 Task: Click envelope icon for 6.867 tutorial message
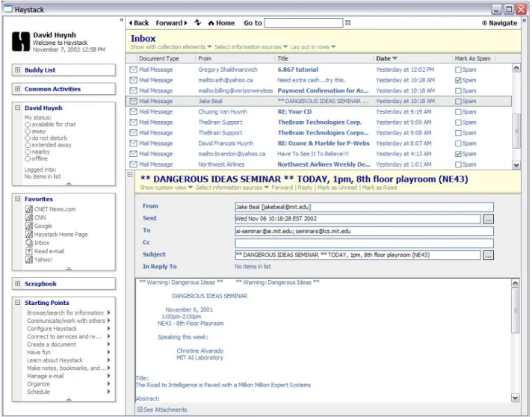pyautogui.click(x=133, y=69)
